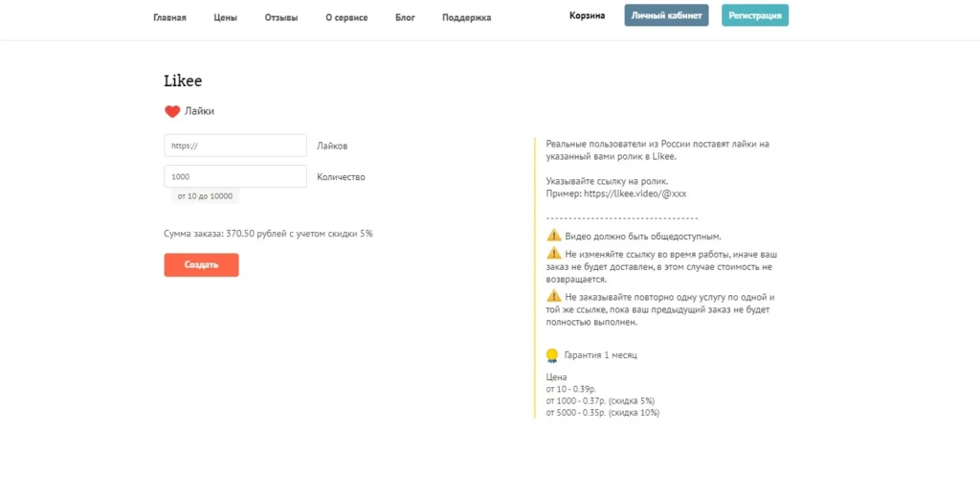Navigate to Блог
The width and height of the screenshot is (980, 499).
tap(405, 17)
